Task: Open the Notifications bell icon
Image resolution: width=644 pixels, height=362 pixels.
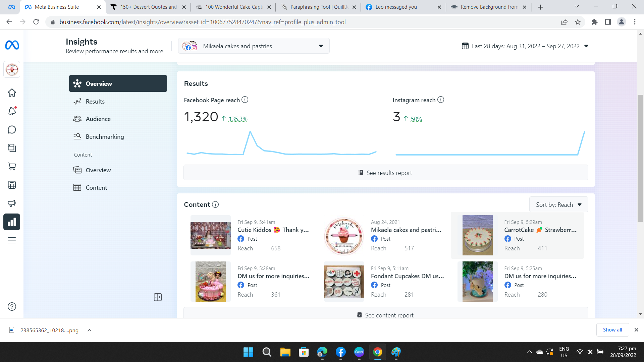Action: point(12,111)
